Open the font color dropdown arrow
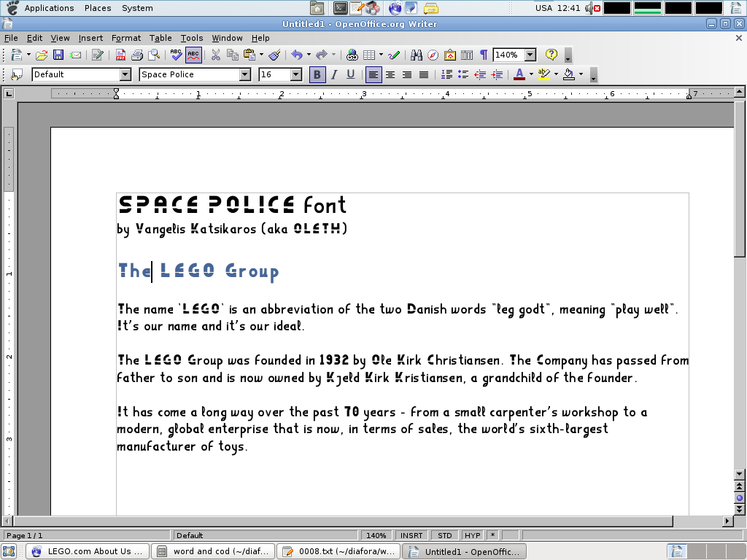The image size is (747, 560). [531, 75]
